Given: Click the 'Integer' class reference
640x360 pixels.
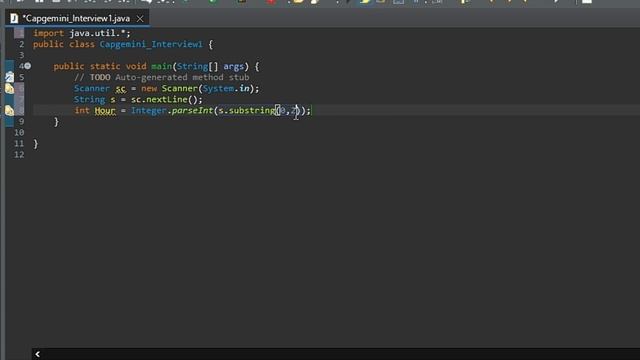Looking at the screenshot, I should tap(149, 110).
